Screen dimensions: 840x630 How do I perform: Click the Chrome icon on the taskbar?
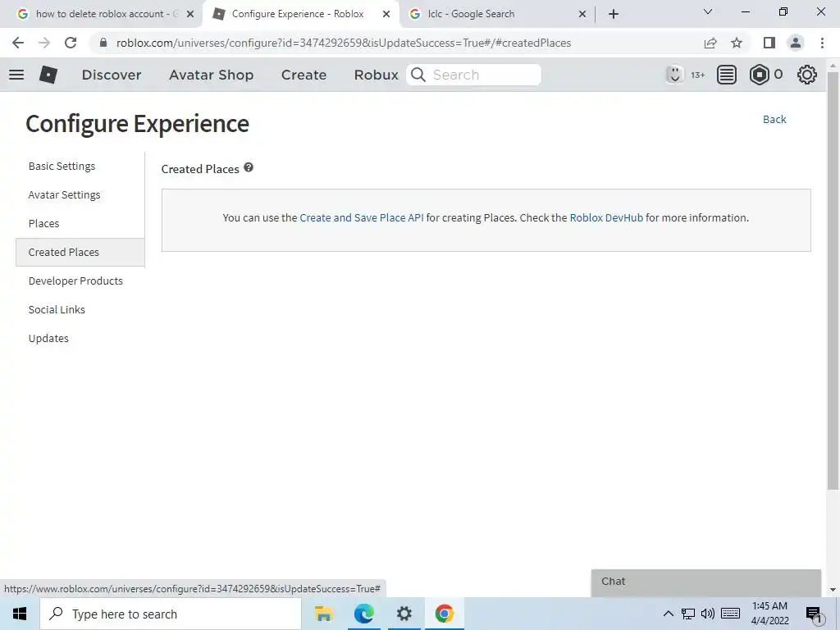[444, 614]
